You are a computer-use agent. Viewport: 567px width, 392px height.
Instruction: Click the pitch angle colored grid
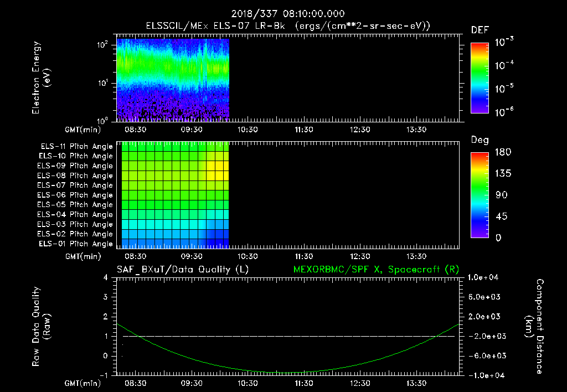click(x=175, y=195)
